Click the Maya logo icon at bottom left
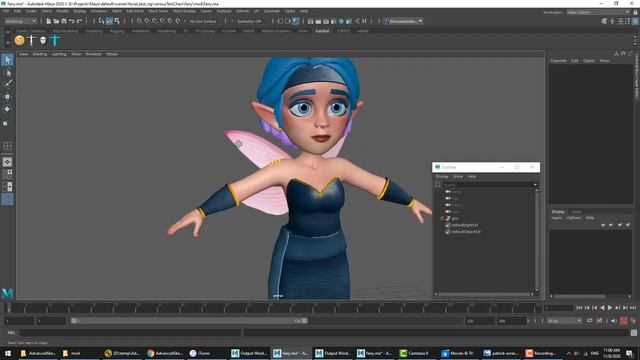This screenshot has width=640, height=360. 7,293
